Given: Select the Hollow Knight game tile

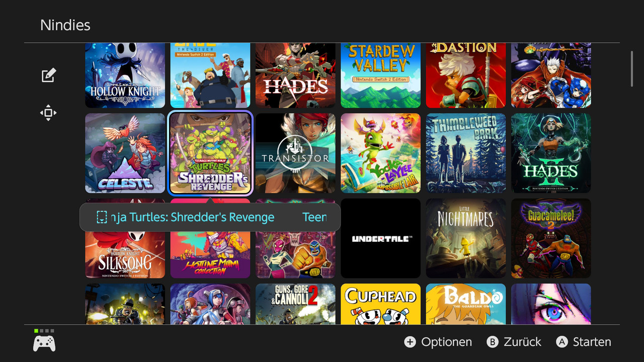Looking at the screenshot, I should point(125,75).
